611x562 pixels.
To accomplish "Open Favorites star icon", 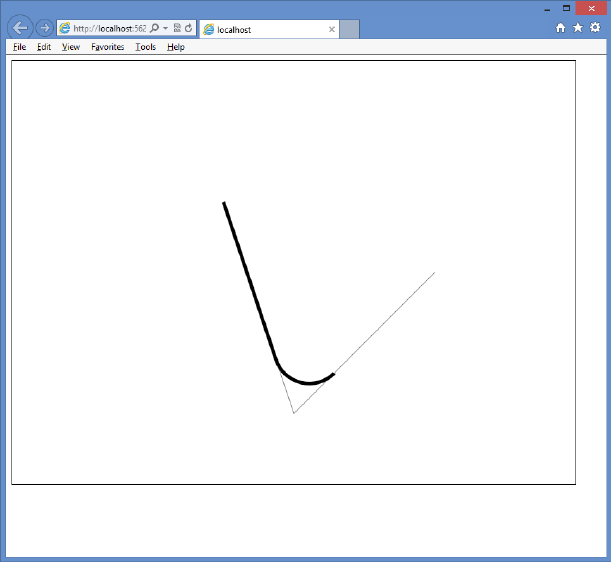I will pyautogui.click(x=578, y=27).
